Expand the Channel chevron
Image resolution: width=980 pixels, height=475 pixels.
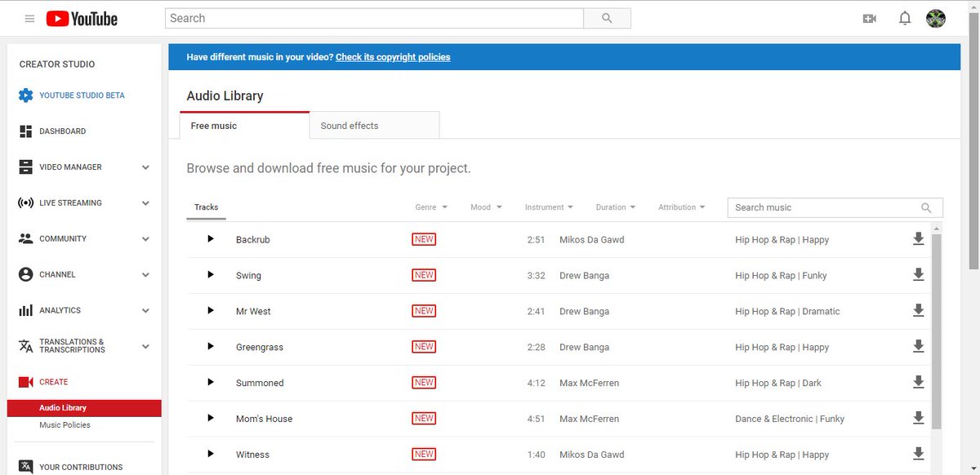tap(145, 275)
